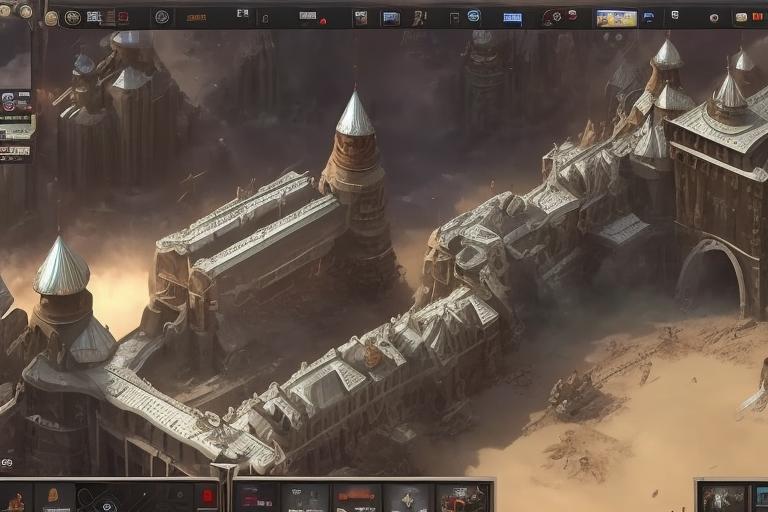
Task: Click the second gold coin in top-left corner
Action: pyautogui.click(x=25, y=10)
